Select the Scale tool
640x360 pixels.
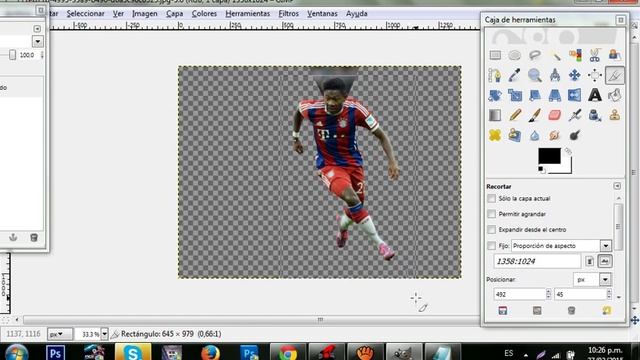(515, 95)
